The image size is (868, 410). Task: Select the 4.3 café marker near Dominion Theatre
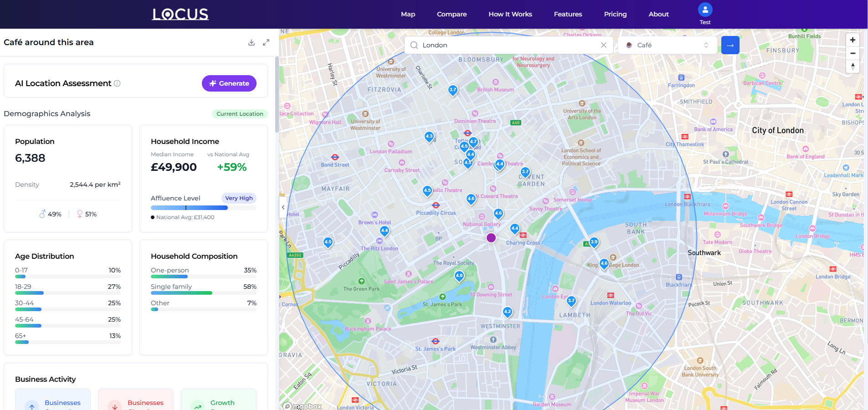pyautogui.click(x=429, y=137)
